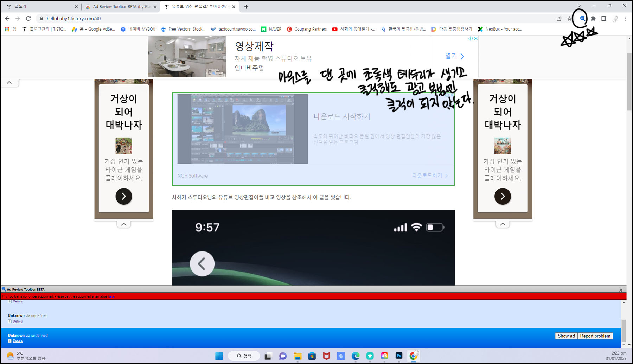This screenshot has width=633, height=364.
Task: Go back with the browser back arrow
Action: click(7, 19)
